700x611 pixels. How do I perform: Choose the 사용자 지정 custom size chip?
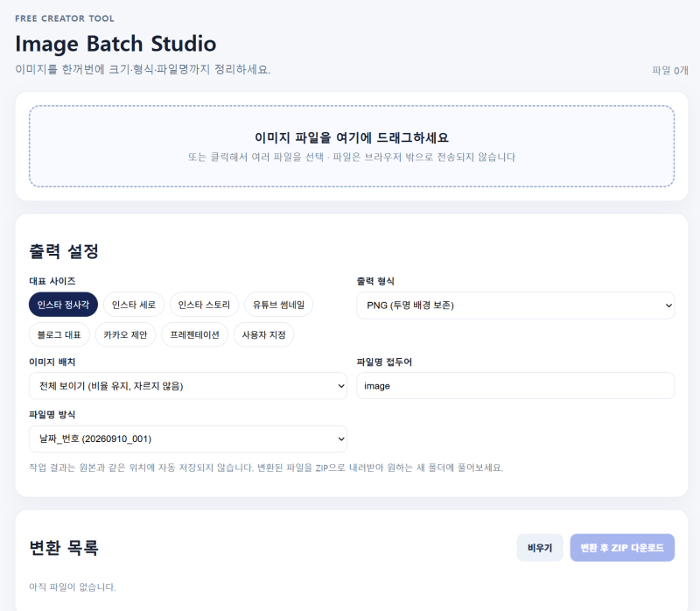click(x=264, y=334)
